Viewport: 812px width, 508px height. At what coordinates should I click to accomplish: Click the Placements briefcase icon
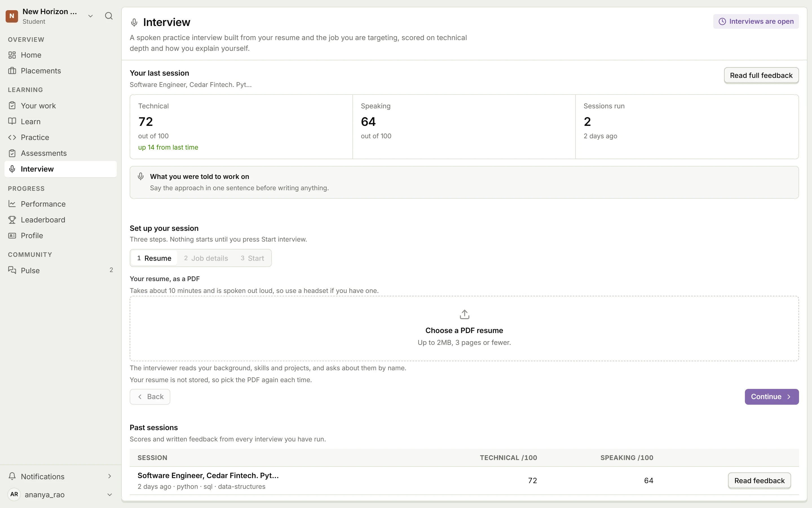pos(12,71)
